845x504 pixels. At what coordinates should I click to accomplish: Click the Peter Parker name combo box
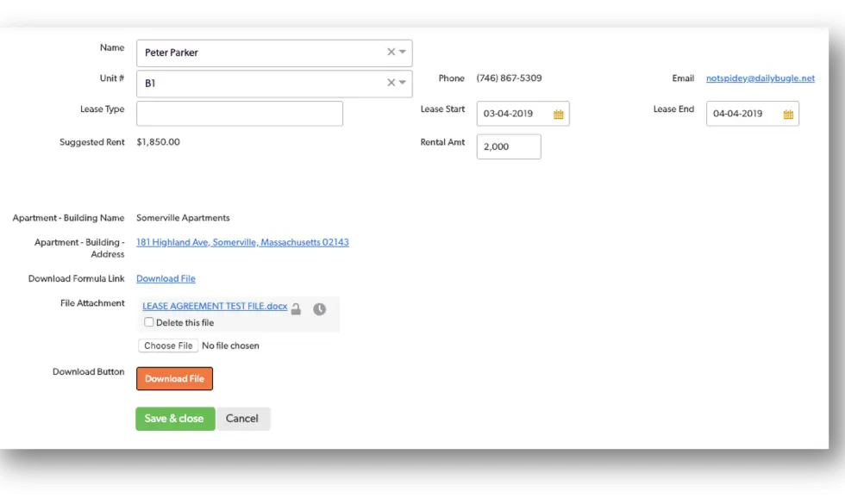click(x=274, y=53)
